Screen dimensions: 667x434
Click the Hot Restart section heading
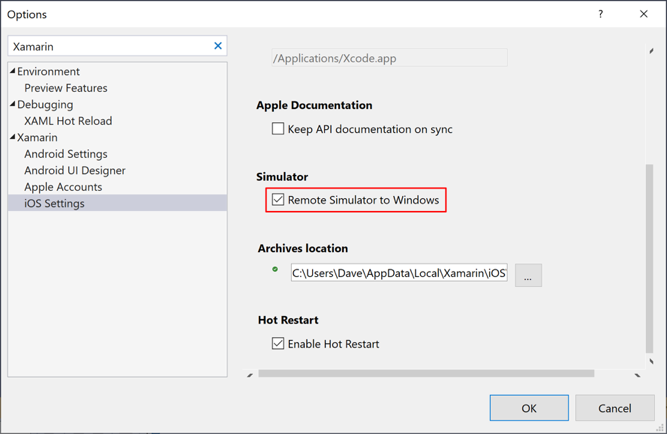(x=288, y=320)
